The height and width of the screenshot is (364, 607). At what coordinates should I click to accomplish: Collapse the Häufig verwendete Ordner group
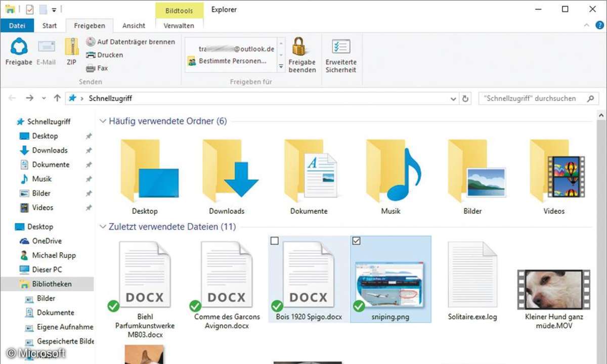point(103,121)
